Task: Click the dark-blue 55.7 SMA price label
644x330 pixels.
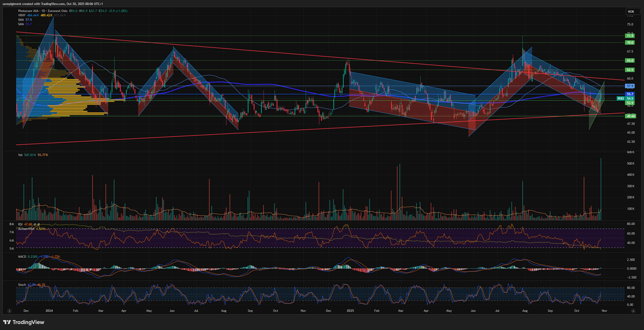Action: point(630,94)
